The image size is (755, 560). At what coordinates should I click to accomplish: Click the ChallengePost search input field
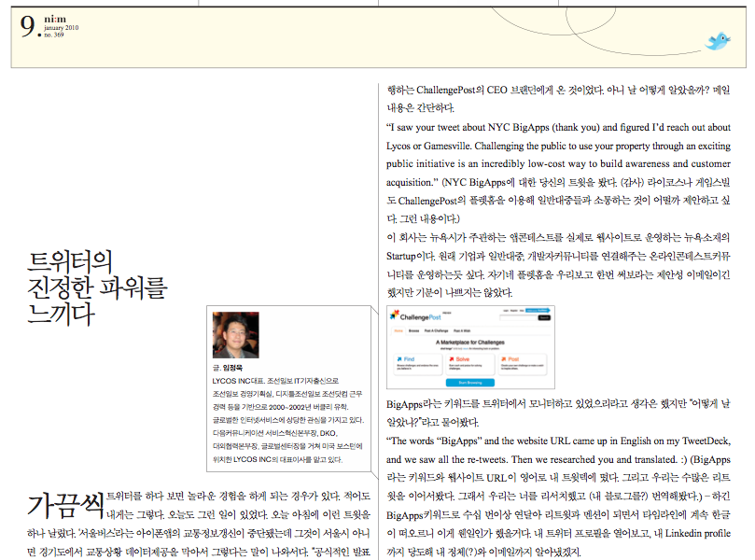point(518,318)
